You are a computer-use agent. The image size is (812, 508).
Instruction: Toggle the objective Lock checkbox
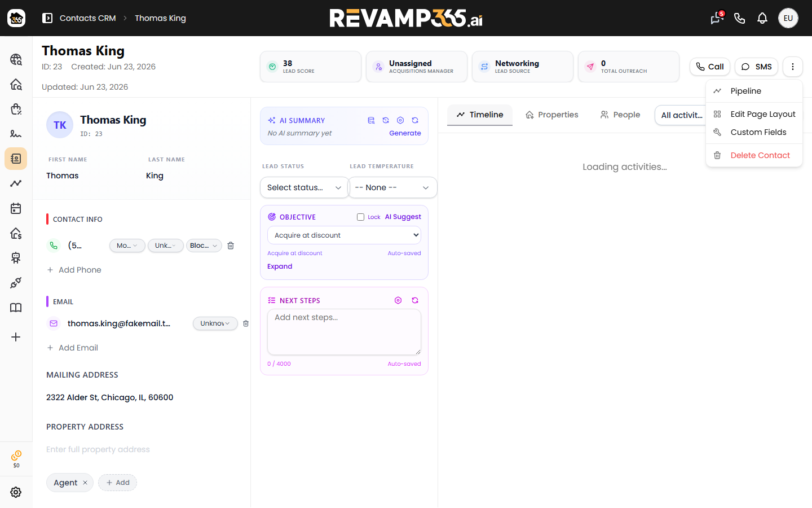pos(360,217)
